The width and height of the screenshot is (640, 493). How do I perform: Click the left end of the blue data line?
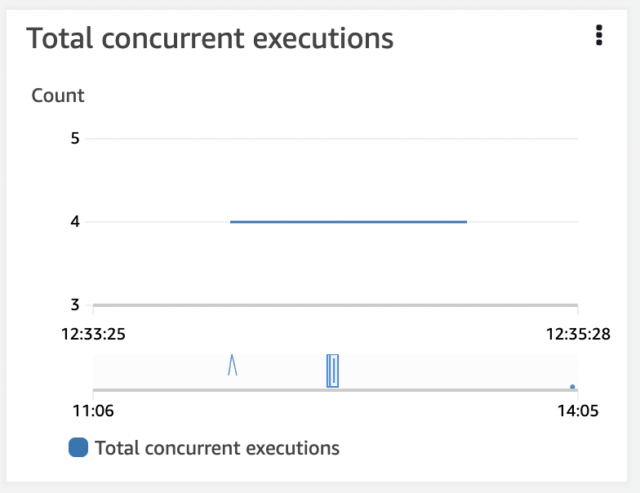coord(233,221)
